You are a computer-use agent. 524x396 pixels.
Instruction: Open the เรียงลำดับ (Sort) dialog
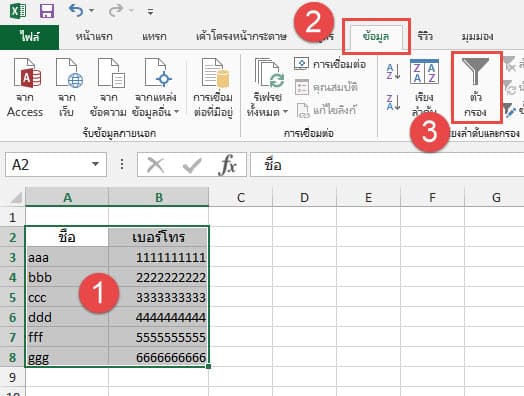tap(424, 88)
